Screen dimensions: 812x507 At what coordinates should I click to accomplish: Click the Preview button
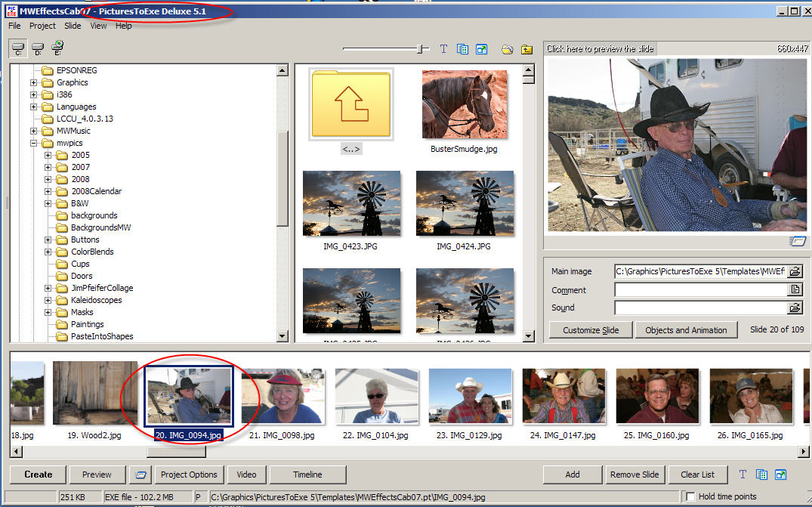(x=97, y=475)
